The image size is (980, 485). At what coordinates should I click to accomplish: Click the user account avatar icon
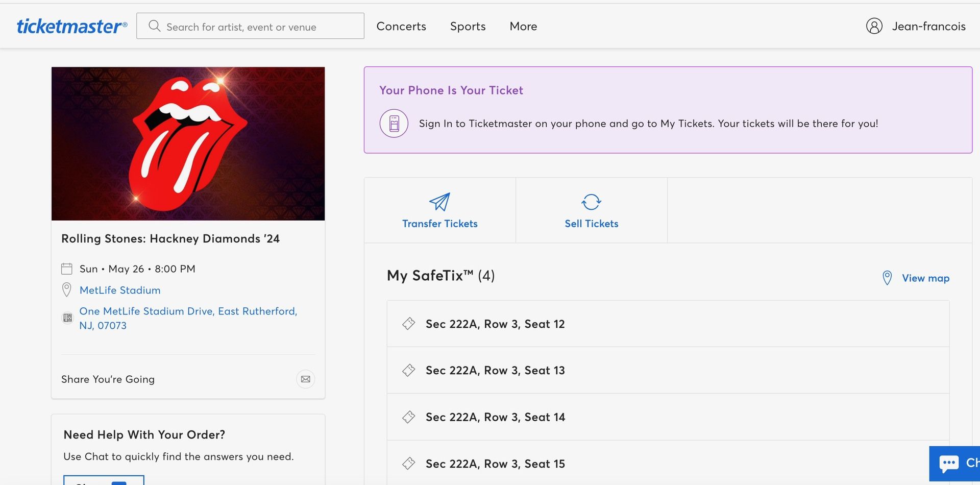tap(874, 26)
